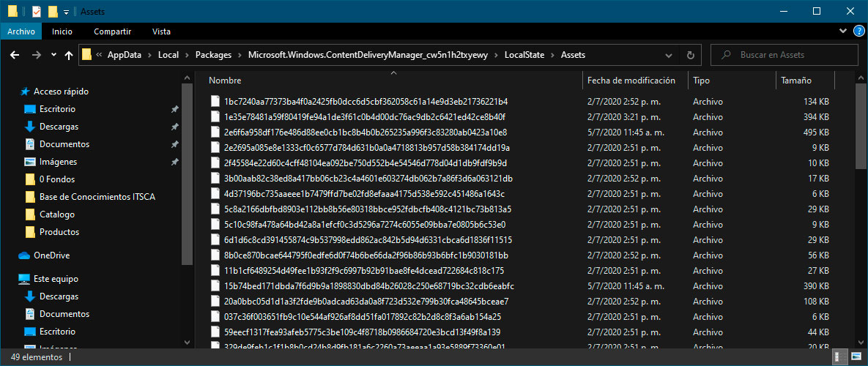This screenshot has height=366, width=868.
Task: Open the recent locations dropdown arrow
Action: tap(53, 55)
